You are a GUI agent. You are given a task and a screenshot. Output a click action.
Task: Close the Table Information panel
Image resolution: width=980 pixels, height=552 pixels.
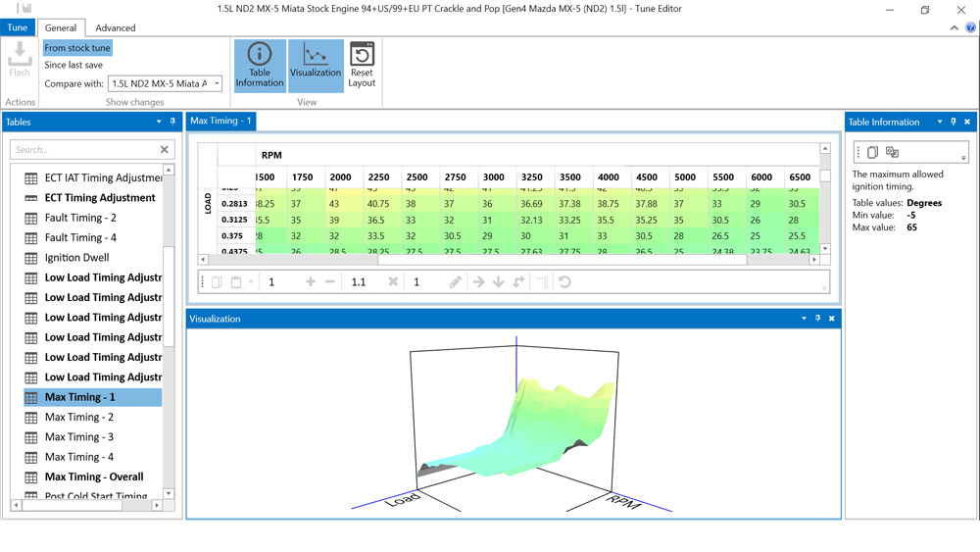point(967,122)
